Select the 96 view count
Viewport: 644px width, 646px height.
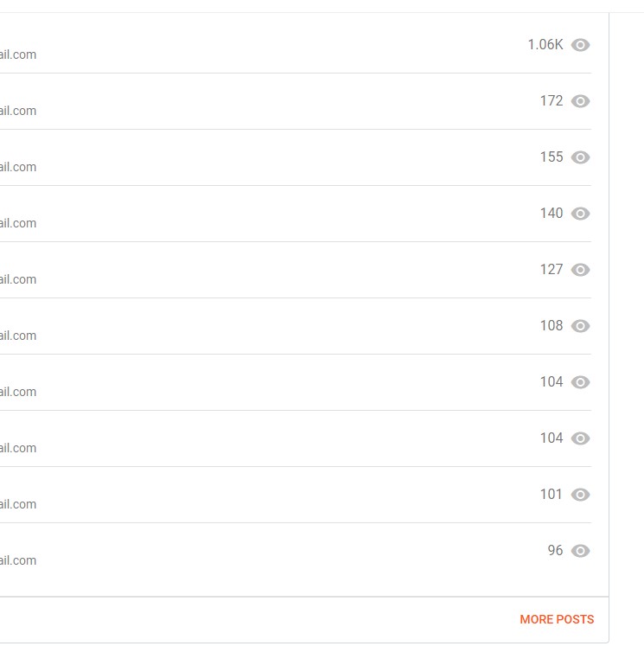coord(555,551)
